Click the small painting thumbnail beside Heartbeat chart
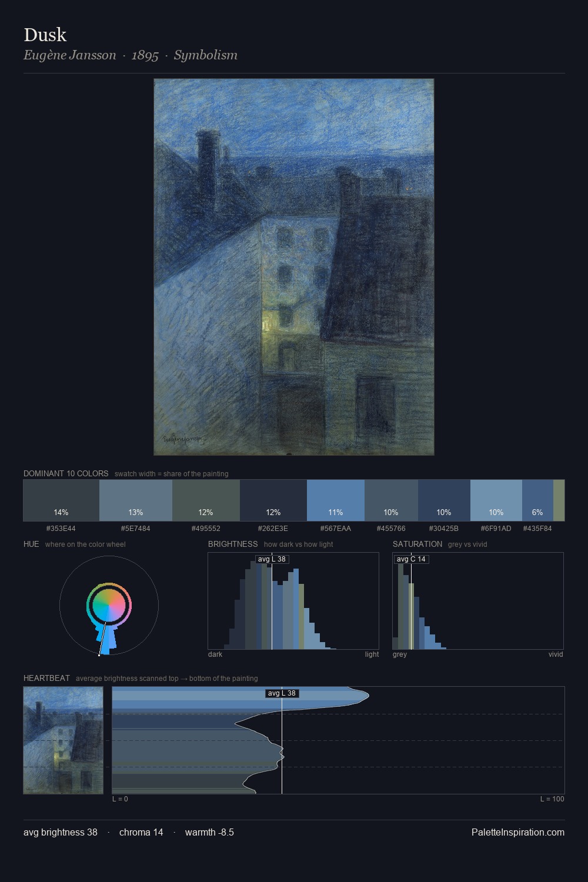The width and height of the screenshot is (588, 882). 64,740
